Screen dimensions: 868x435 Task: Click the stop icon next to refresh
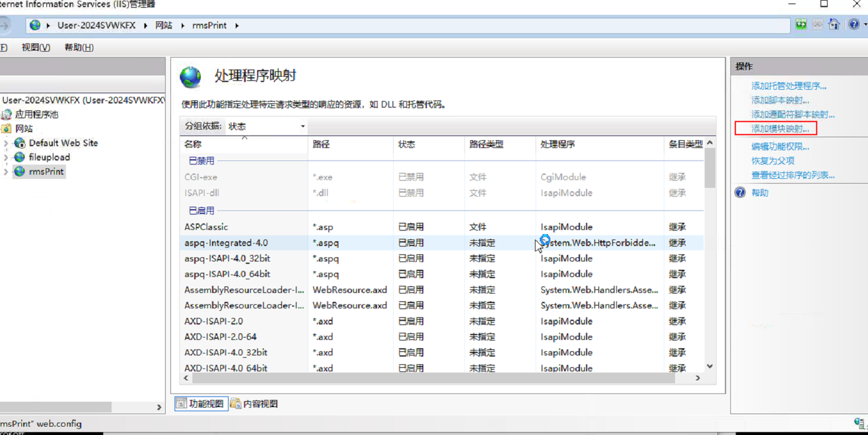point(818,25)
